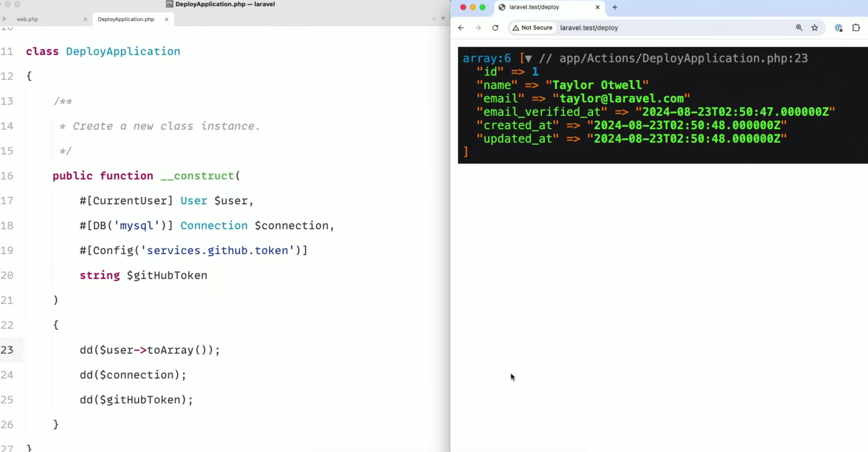Close the DeployApplication.php editor tab
This screenshot has height=452, width=868.
tap(166, 19)
